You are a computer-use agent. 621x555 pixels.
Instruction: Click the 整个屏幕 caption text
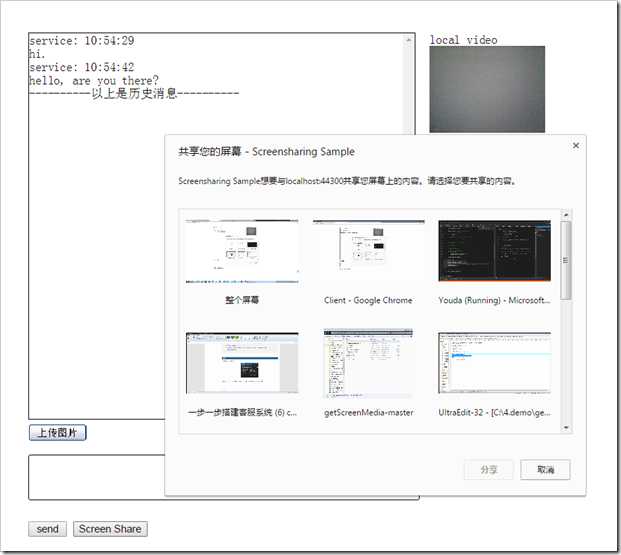pos(242,300)
